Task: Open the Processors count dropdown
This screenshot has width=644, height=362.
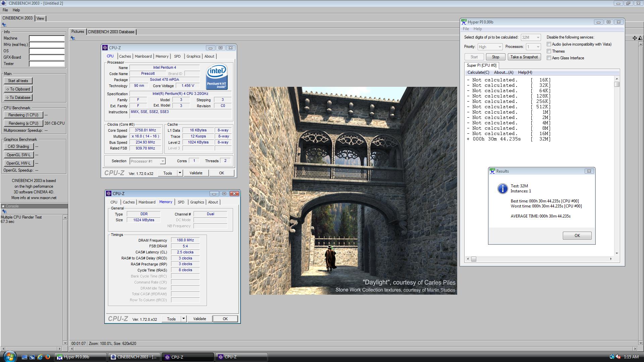Action: [533, 47]
